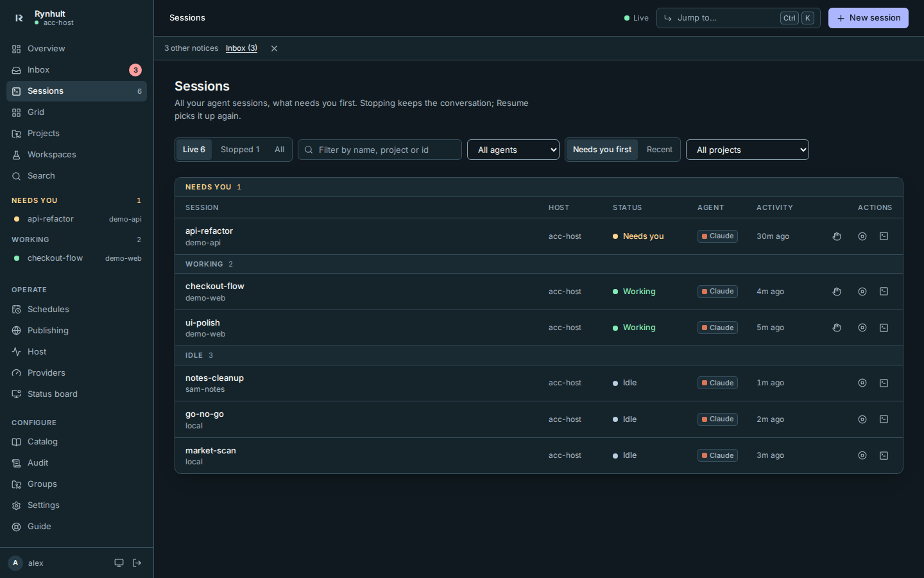This screenshot has height=578, width=924.
Task: Show Stopped 1 sessions
Action: (240, 150)
